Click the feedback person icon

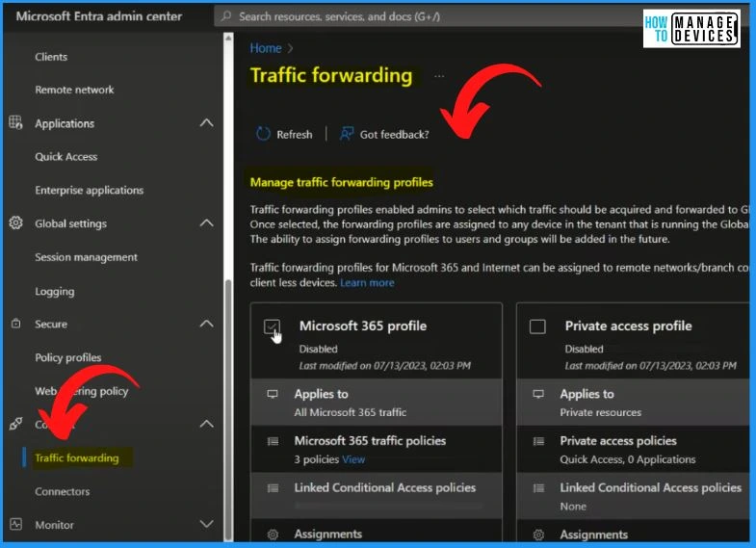[346, 134]
